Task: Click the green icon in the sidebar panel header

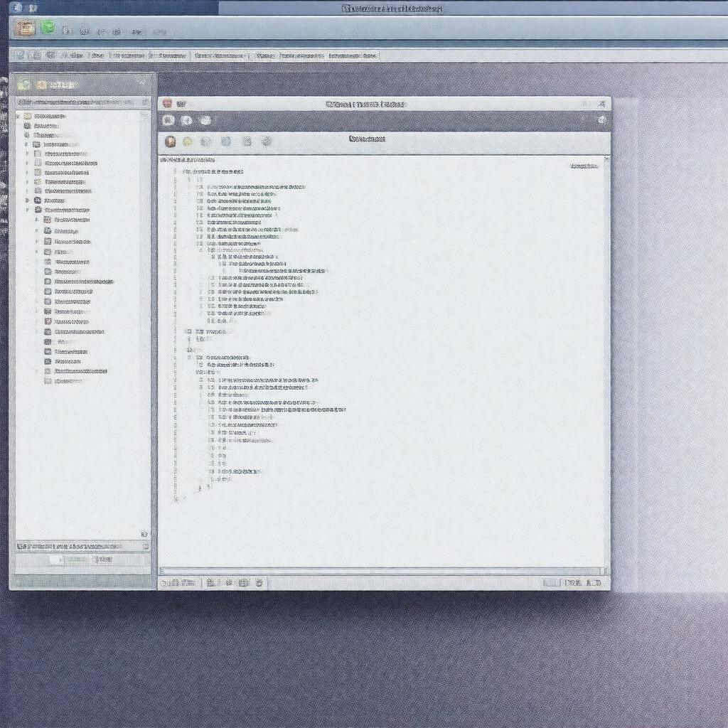Action: (24, 85)
